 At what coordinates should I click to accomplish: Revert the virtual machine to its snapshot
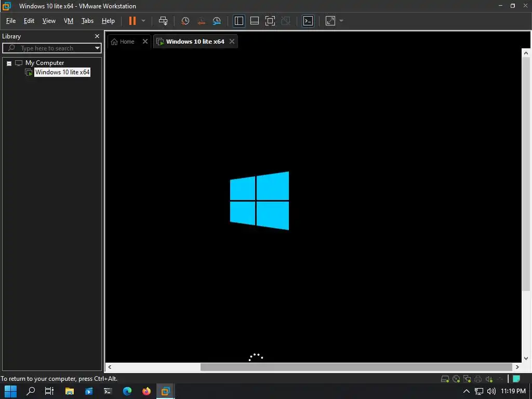(x=201, y=21)
